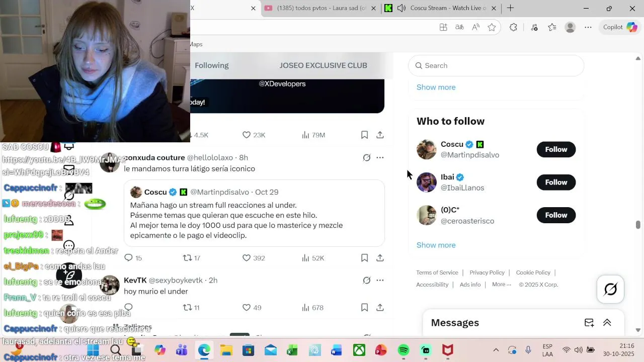Click Show more under Who to follow
Screen dimensions: 644x362
point(436,245)
